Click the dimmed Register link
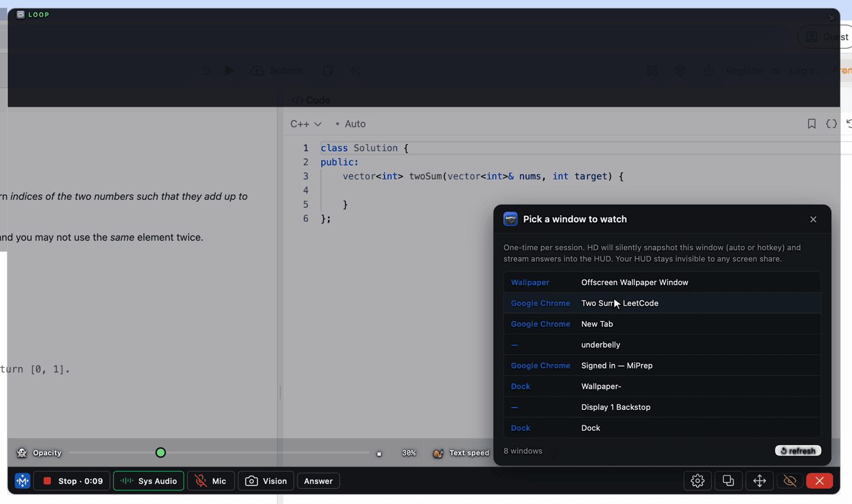 click(x=744, y=70)
